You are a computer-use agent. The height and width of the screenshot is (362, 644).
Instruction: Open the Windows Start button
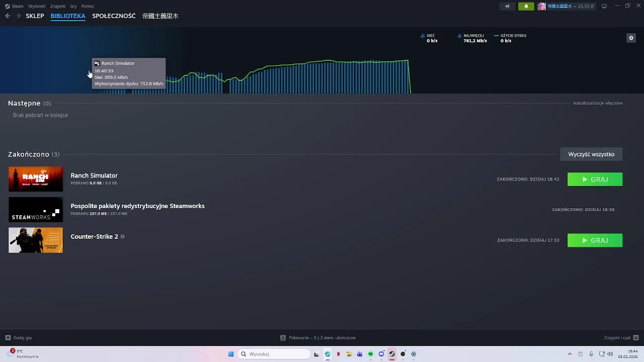tap(231, 354)
